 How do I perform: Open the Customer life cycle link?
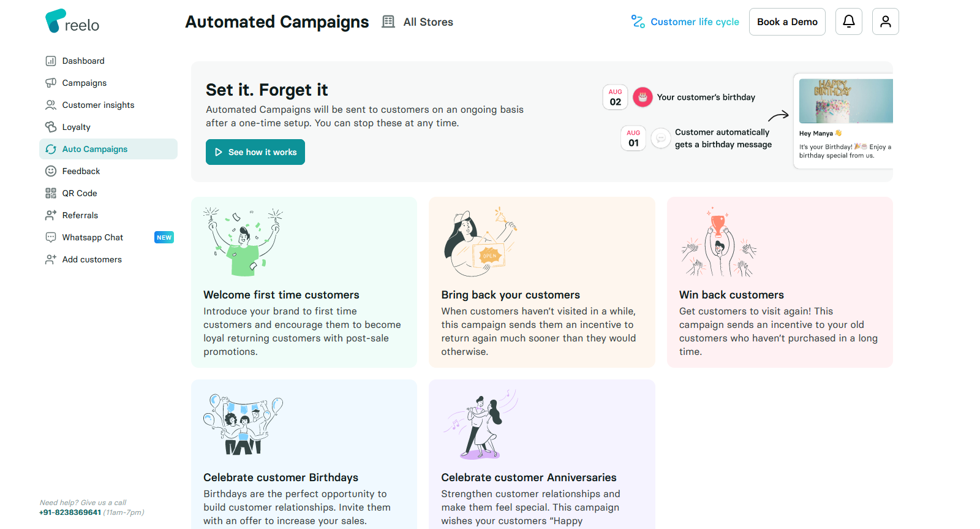point(695,21)
